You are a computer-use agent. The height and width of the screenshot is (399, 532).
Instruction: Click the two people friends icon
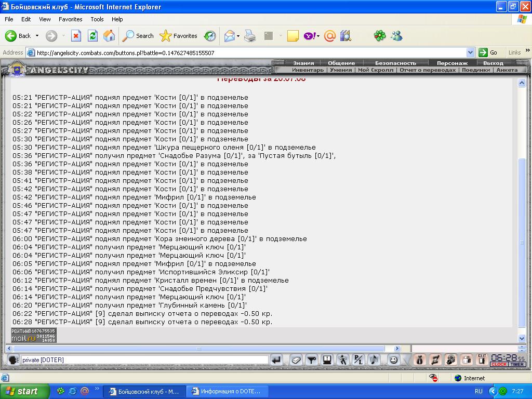(467, 360)
